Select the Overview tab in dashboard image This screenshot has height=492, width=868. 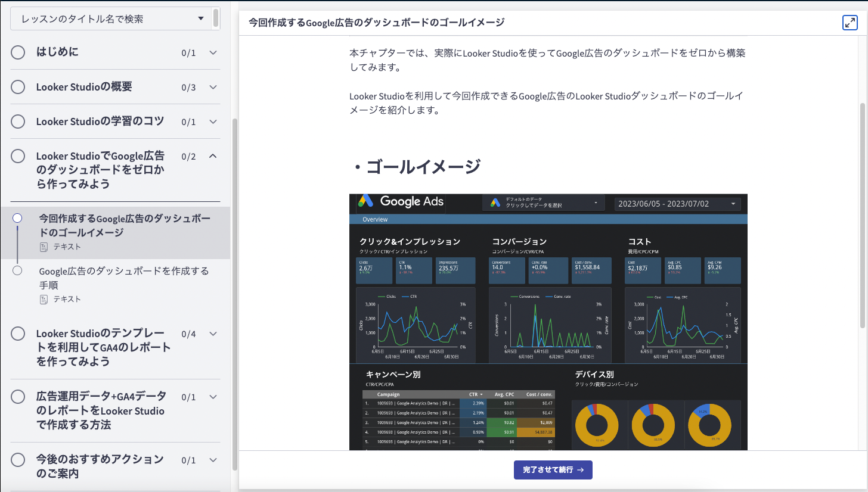click(x=375, y=219)
